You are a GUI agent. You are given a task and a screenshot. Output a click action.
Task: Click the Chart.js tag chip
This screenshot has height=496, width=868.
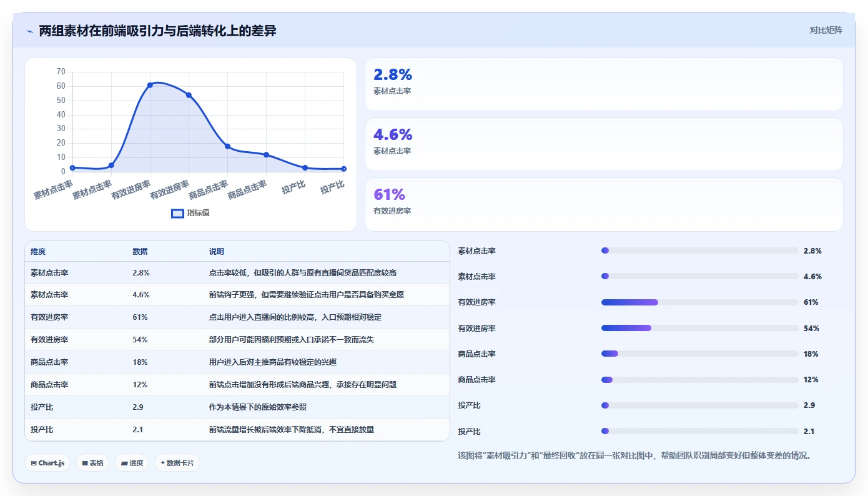48,463
